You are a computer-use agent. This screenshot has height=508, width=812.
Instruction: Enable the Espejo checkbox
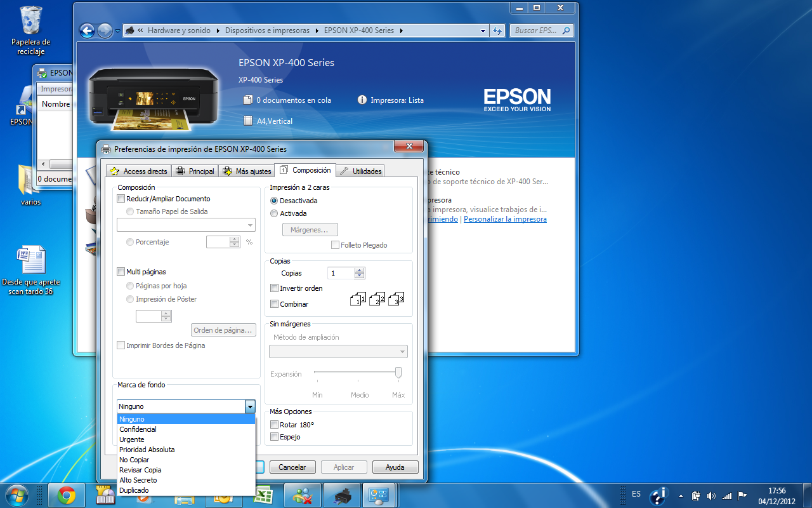click(x=275, y=437)
